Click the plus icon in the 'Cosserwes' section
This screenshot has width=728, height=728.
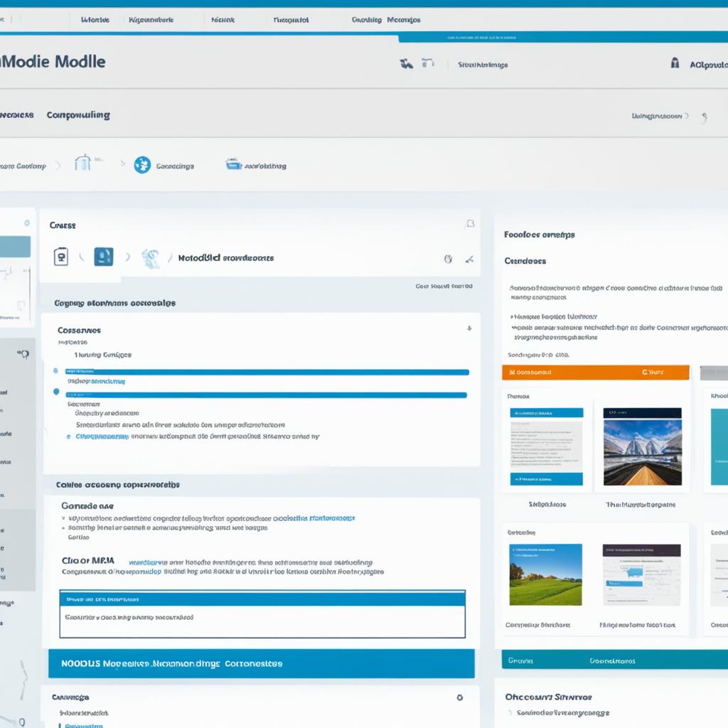tap(469, 328)
